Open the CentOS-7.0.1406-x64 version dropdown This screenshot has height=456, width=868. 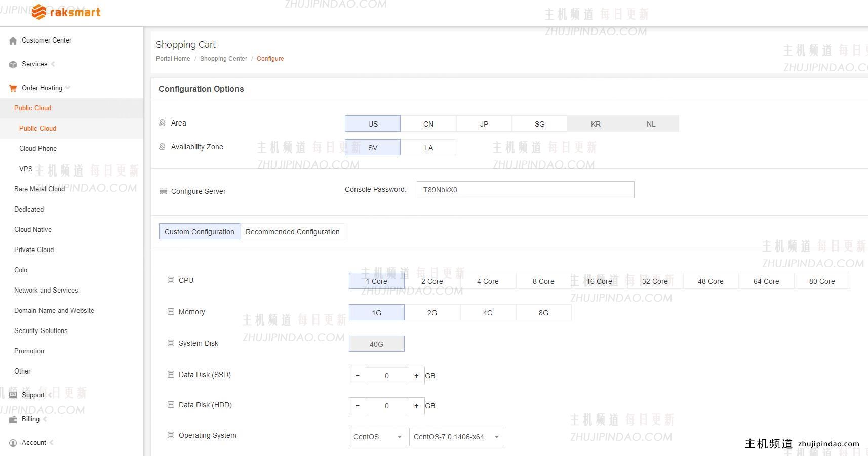(456, 437)
